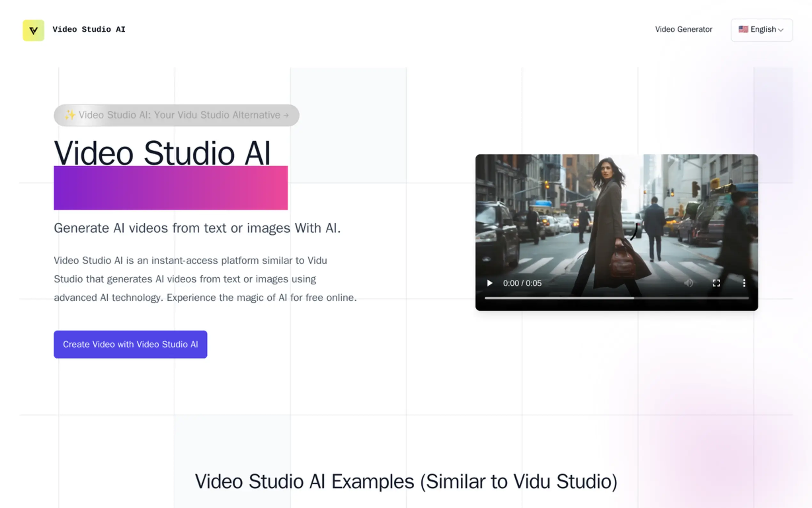812x508 pixels.
Task: Click the Video Studio AI Examples heading
Action: pyautogui.click(x=406, y=481)
